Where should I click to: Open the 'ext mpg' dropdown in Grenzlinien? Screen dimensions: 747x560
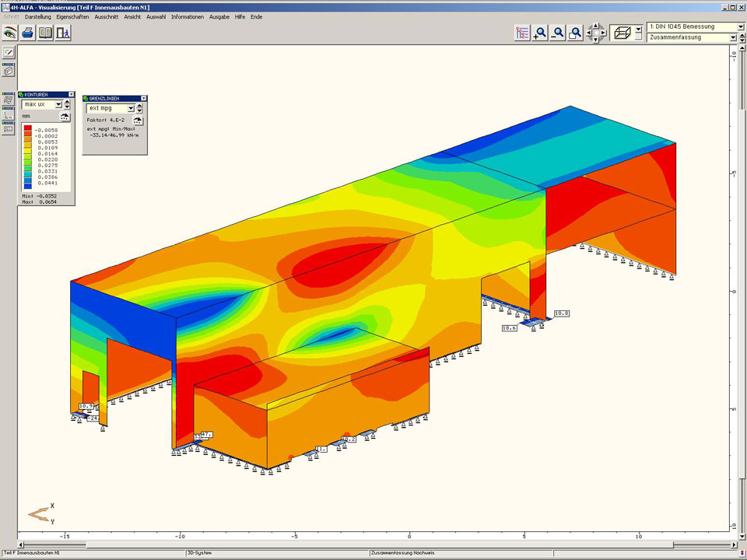coord(131,109)
